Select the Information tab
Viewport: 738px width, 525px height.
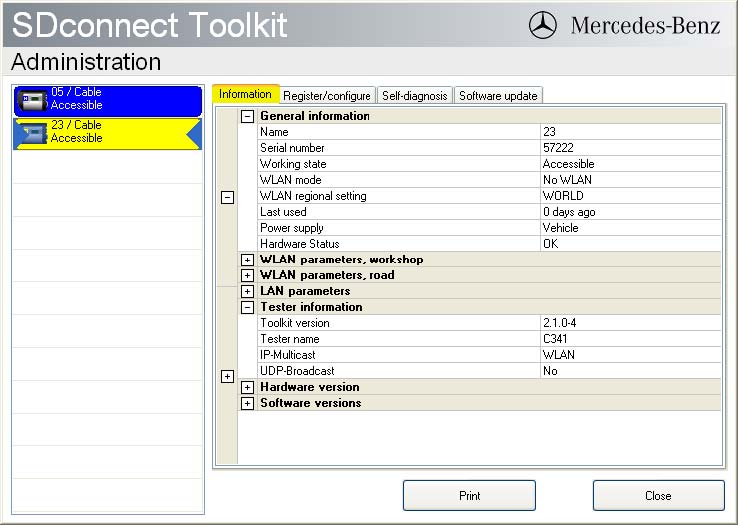pyautogui.click(x=245, y=94)
